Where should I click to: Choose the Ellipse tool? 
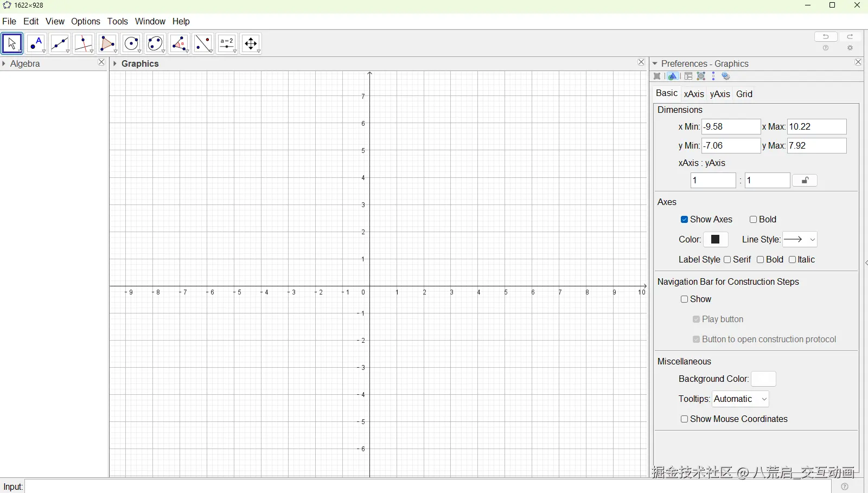coord(155,43)
